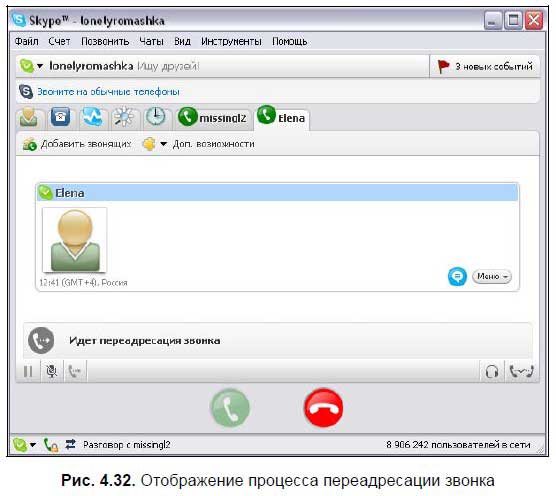Mute the microphone
This screenshot has width=556, height=496.
[x=52, y=372]
